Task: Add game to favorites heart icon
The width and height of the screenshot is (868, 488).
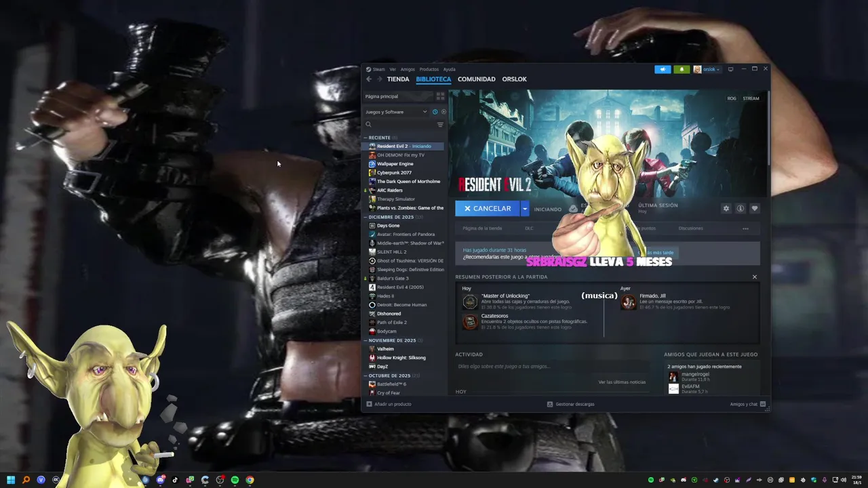Action: pos(754,209)
